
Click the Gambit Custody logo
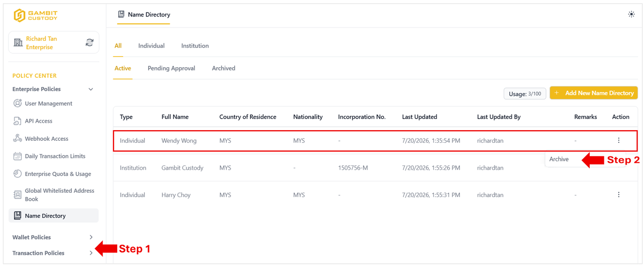tap(35, 15)
